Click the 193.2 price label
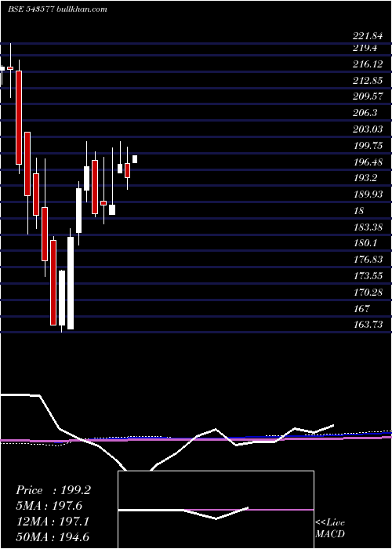The width and height of the screenshot is (392, 549). [365, 178]
